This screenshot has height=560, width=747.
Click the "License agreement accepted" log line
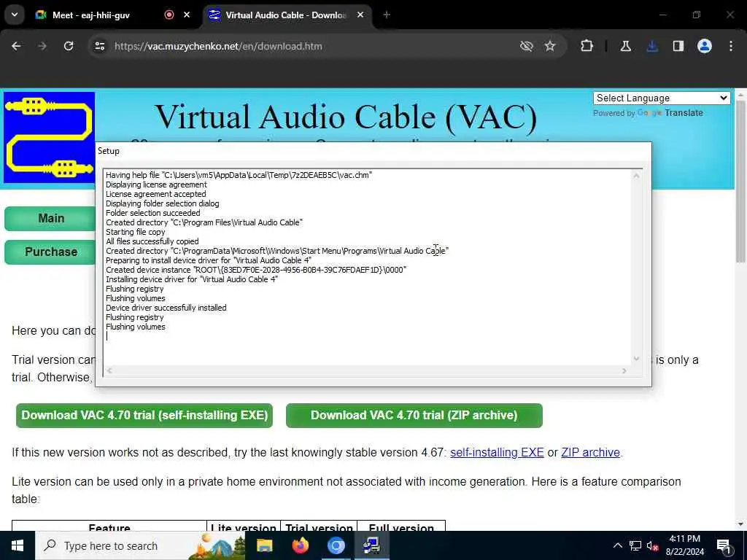(x=156, y=194)
